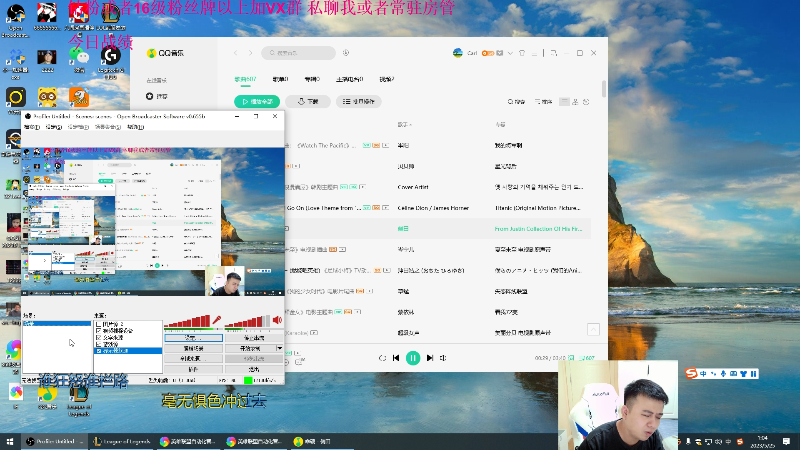Open the second menu in OBS menu bar
Image resolution: width=800 pixels, height=450 pixels.
(54, 127)
